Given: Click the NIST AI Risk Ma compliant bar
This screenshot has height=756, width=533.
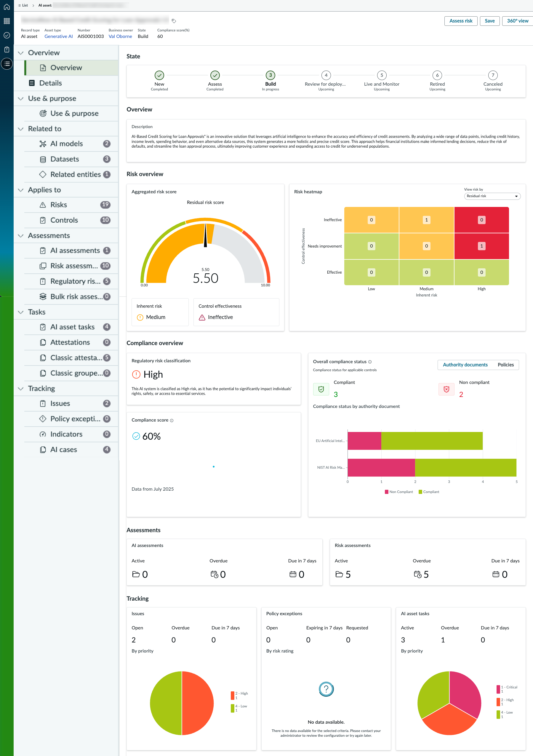Looking at the screenshot, I should point(465,468).
